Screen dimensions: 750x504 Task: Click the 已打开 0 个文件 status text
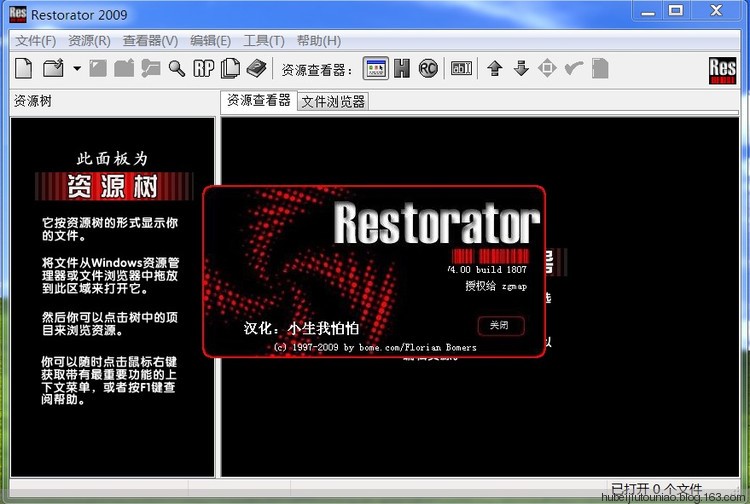tap(656, 489)
